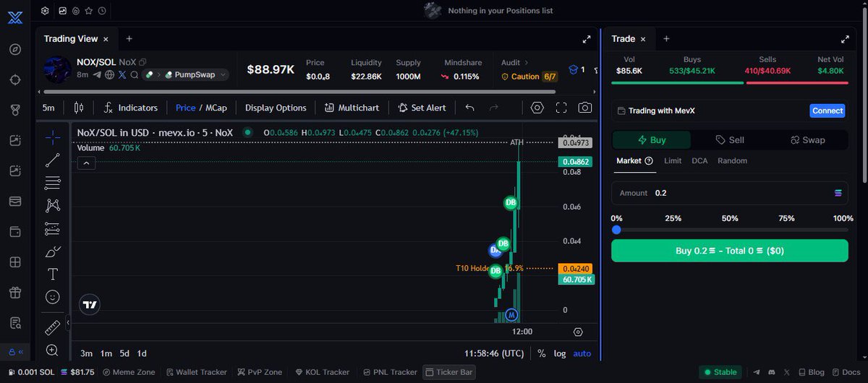Select the Limit order tab
Image resolution: width=868 pixels, height=383 pixels.
673,160
